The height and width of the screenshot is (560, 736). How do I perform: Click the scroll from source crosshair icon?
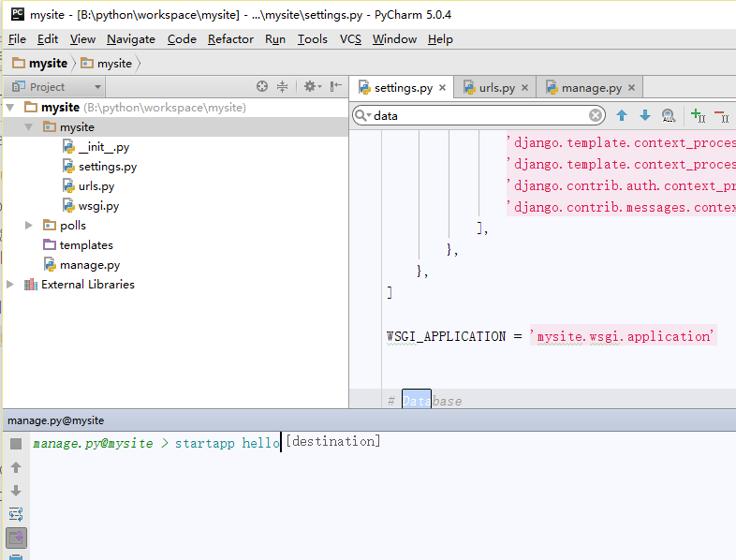262,86
